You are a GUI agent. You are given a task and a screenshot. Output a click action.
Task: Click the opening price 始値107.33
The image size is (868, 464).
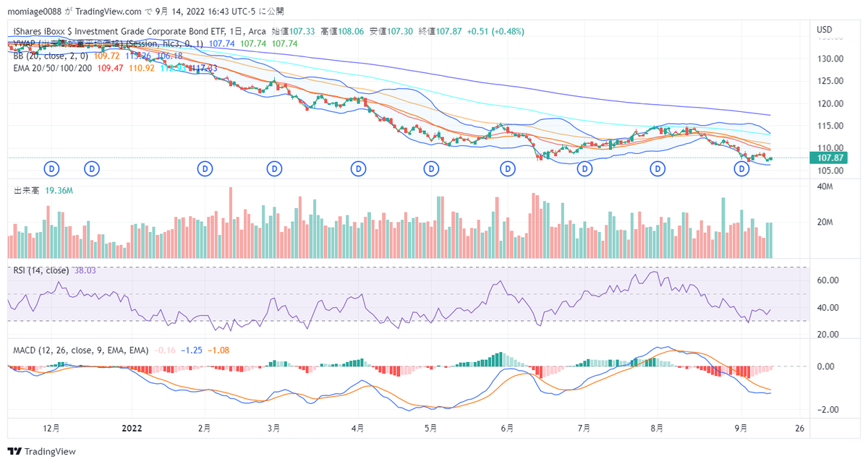pos(294,32)
